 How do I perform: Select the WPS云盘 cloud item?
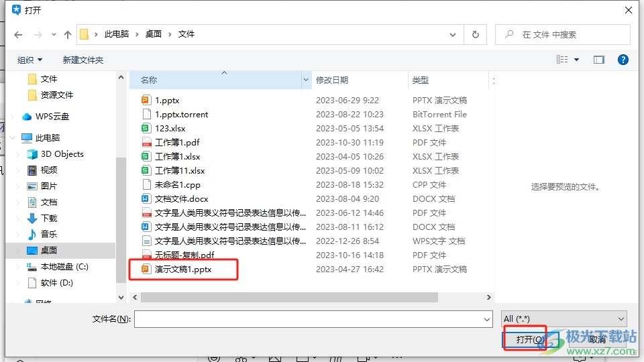click(52, 116)
